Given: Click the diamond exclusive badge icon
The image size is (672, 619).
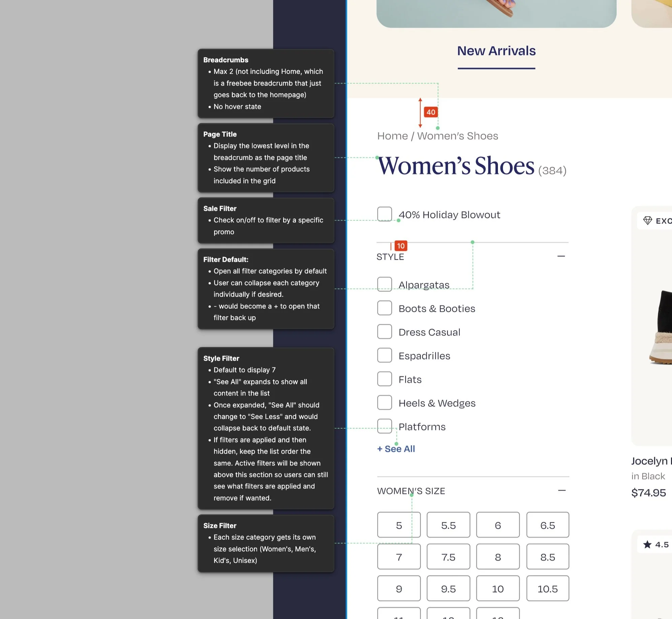Looking at the screenshot, I should [x=647, y=221].
